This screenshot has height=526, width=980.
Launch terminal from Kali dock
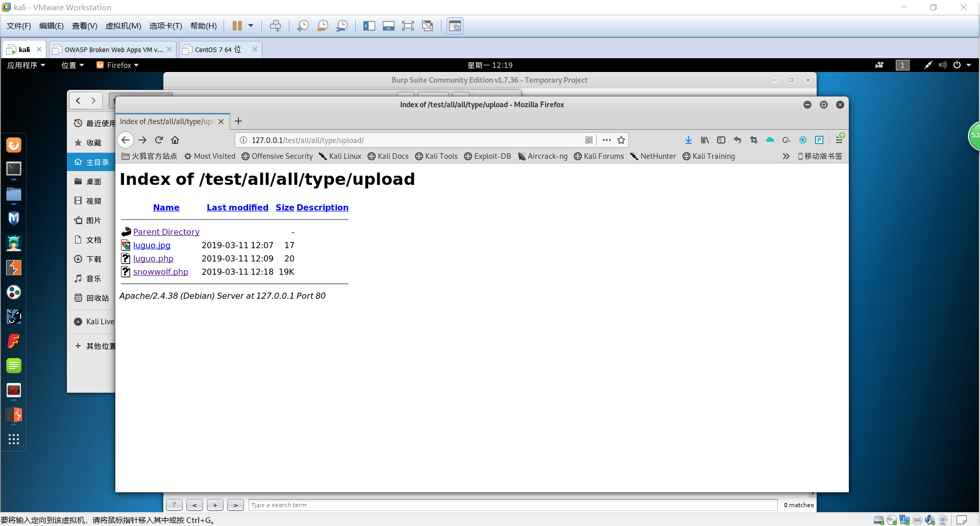tap(14, 169)
